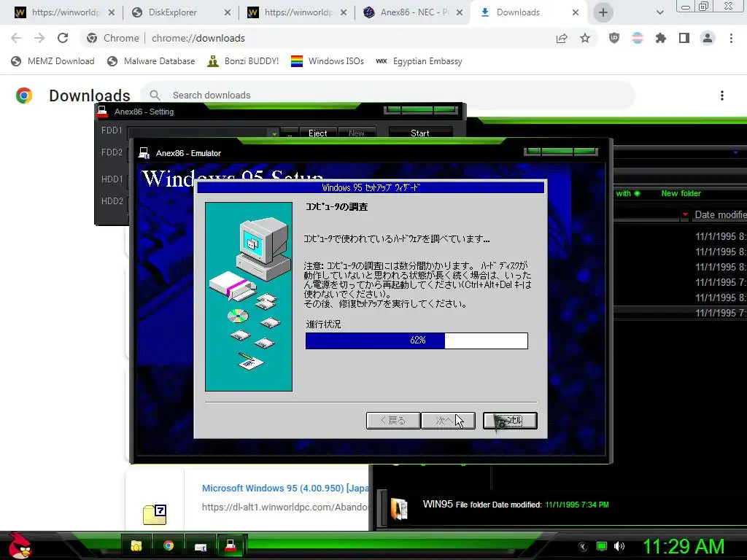Click the WIN95 folder icon in the details pane

coord(399,508)
